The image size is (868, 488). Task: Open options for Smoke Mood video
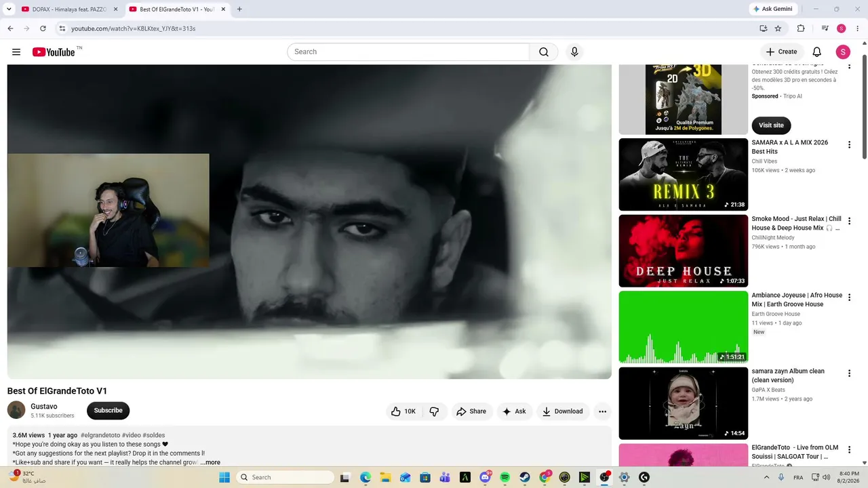pos(849,221)
